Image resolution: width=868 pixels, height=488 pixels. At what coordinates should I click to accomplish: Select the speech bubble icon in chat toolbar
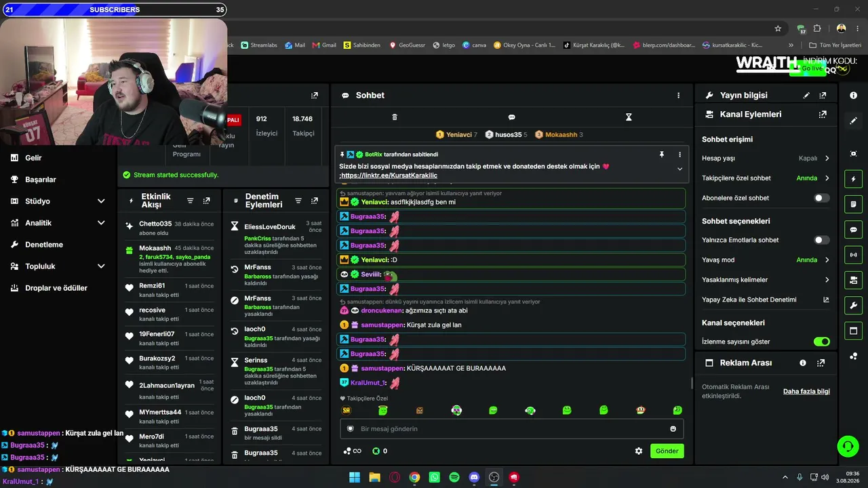tap(512, 117)
